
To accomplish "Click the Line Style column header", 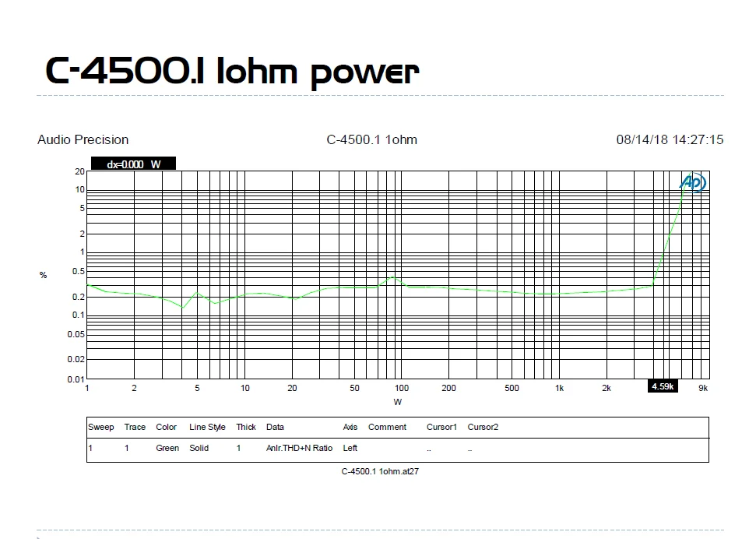I will coord(207,427).
